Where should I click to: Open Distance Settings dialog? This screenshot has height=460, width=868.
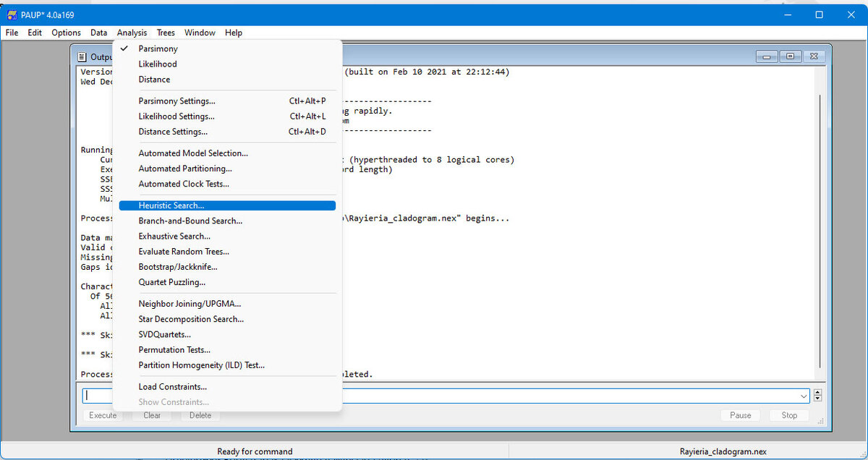[x=227, y=132]
